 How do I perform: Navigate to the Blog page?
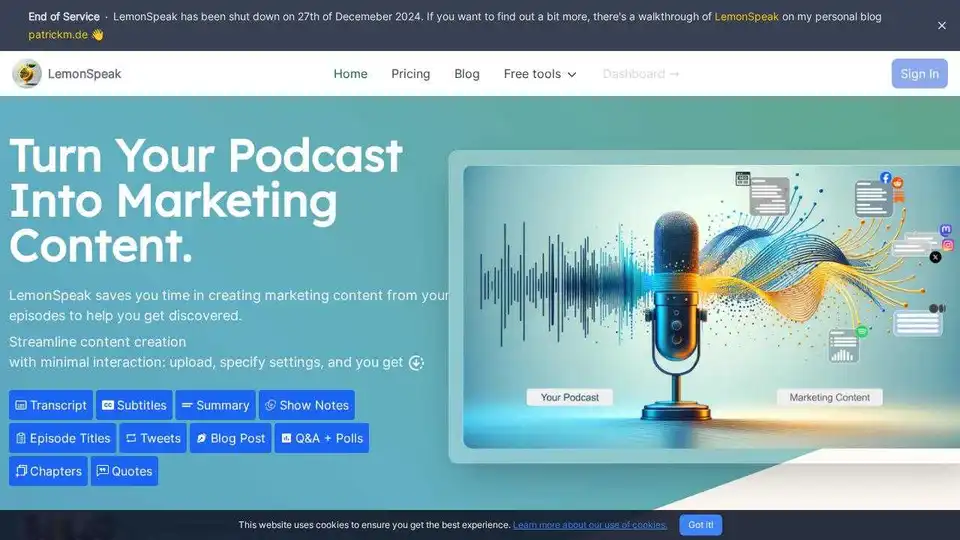[467, 74]
